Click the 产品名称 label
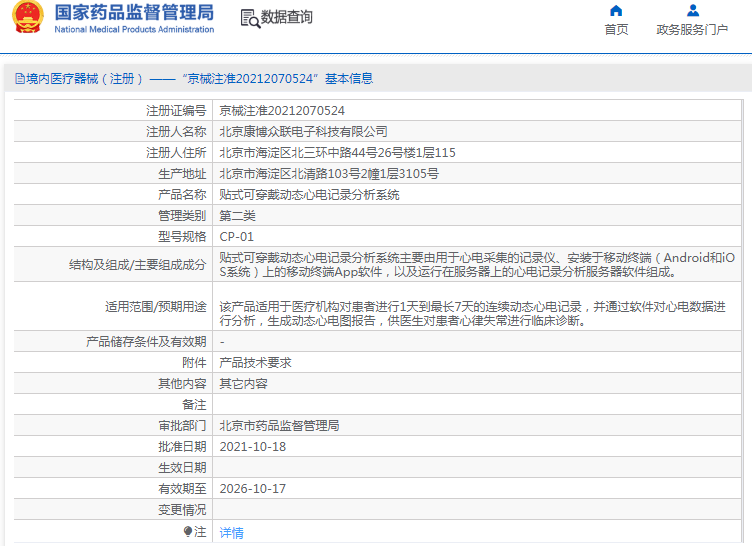Viewport: 752px width, 546px height. pos(182,195)
